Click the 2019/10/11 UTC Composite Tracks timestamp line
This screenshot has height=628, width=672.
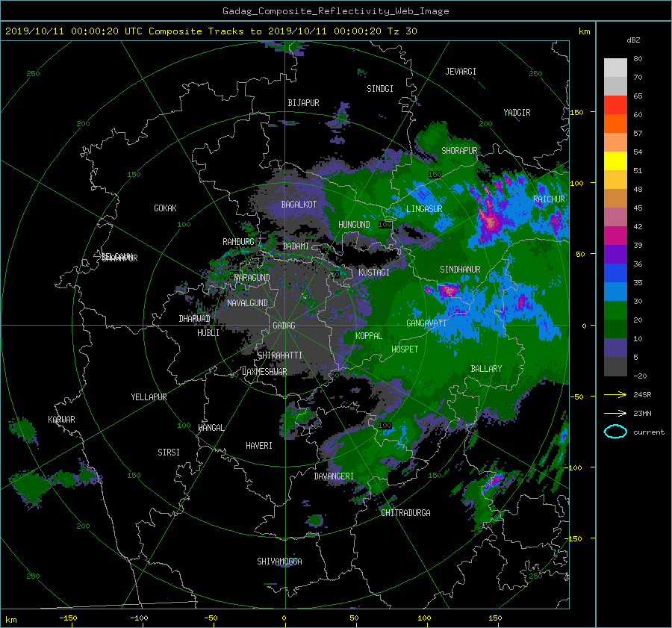[211, 31]
